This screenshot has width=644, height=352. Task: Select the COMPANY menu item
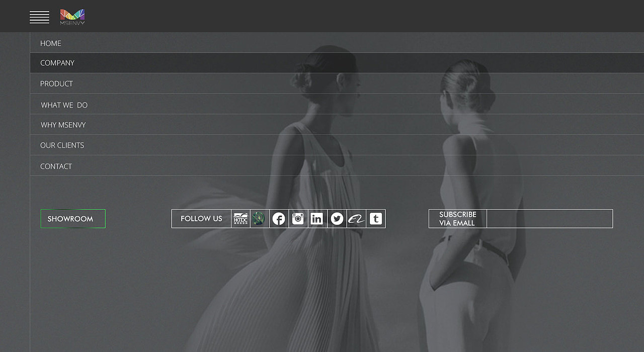tap(337, 63)
